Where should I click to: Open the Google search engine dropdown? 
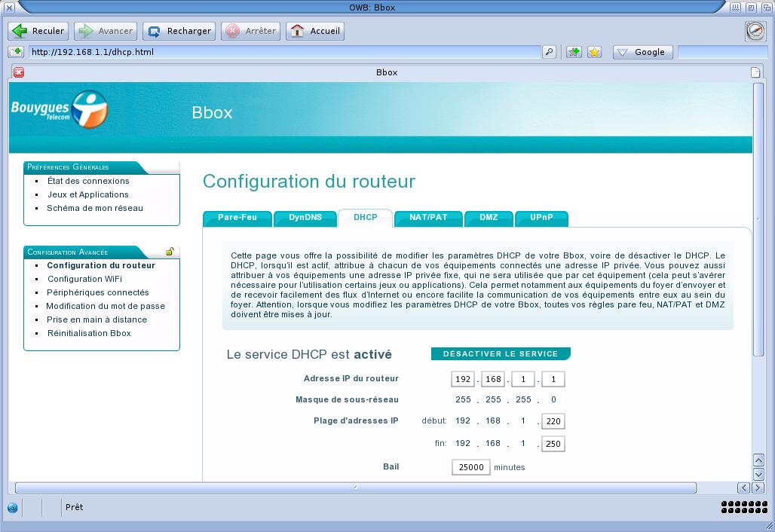642,52
